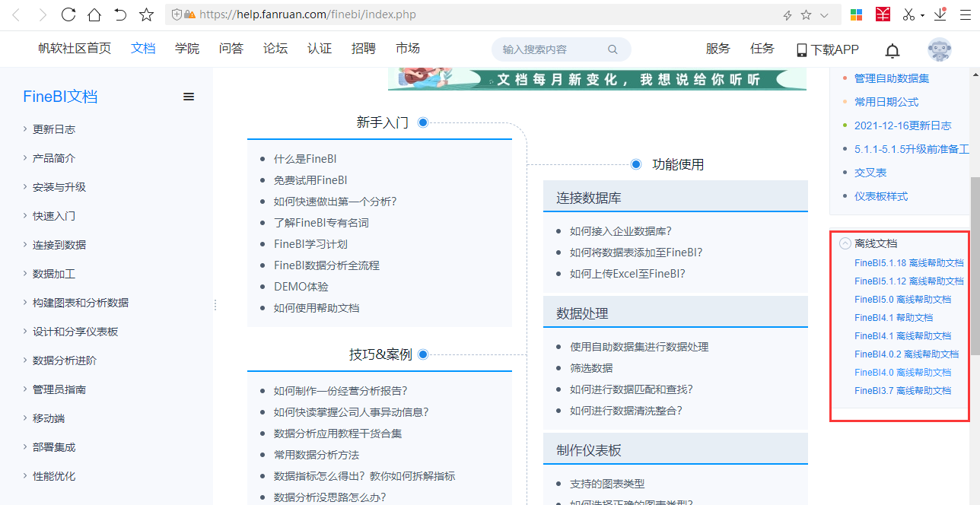Collapse the 离线文档 section toggle

click(845, 243)
